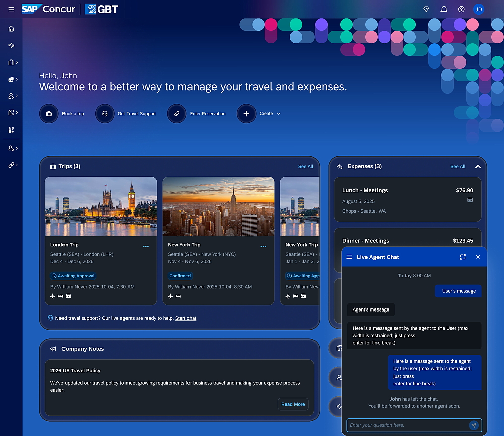Image resolution: width=504 pixels, height=436 pixels.
Task: Click See All in Trips panel
Action: (x=305, y=167)
